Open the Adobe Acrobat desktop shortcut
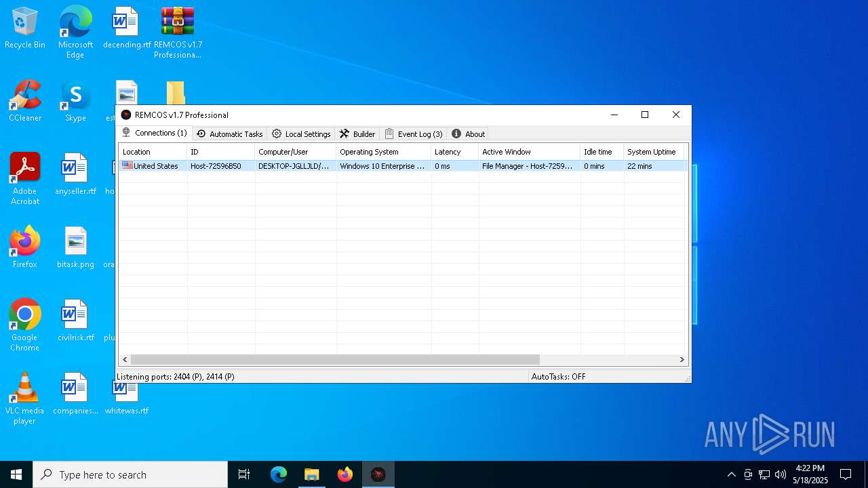The height and width of the screenshot is (488, 868). (x=25, y=179)
